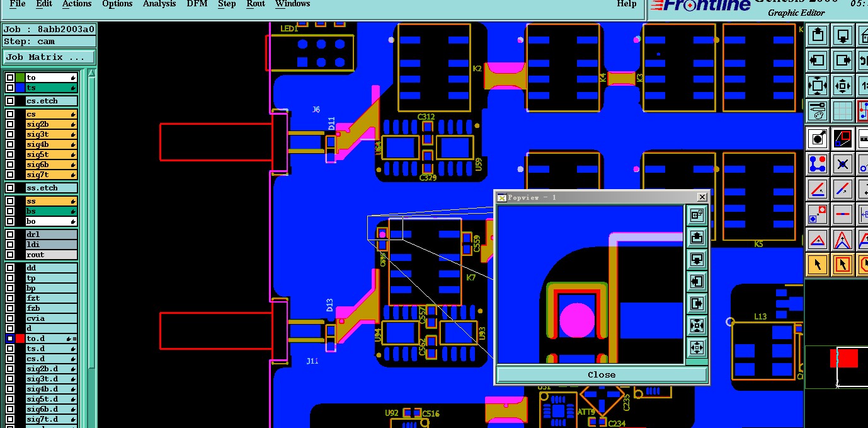The width and height of the screenshot is (868, 428).
Task: Toggle checkbox for layer 'sig4b'
Action: coord(10,144)
